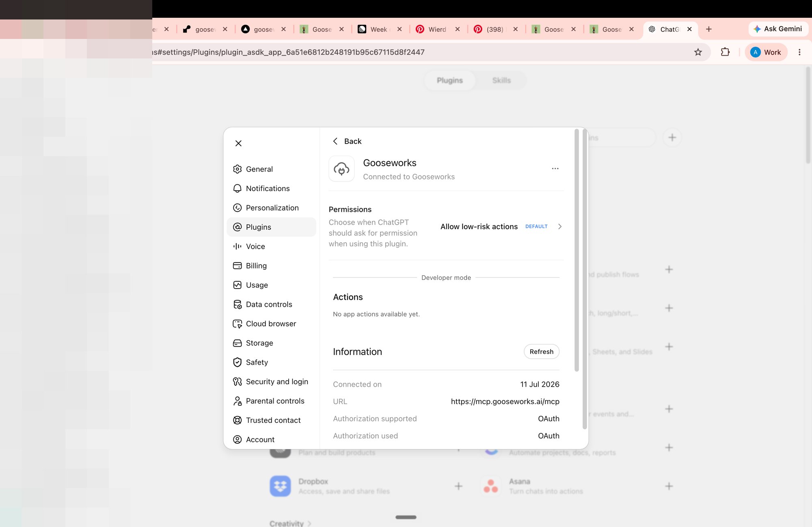Add the Dropbox plugin with its plus

point(458,486)
